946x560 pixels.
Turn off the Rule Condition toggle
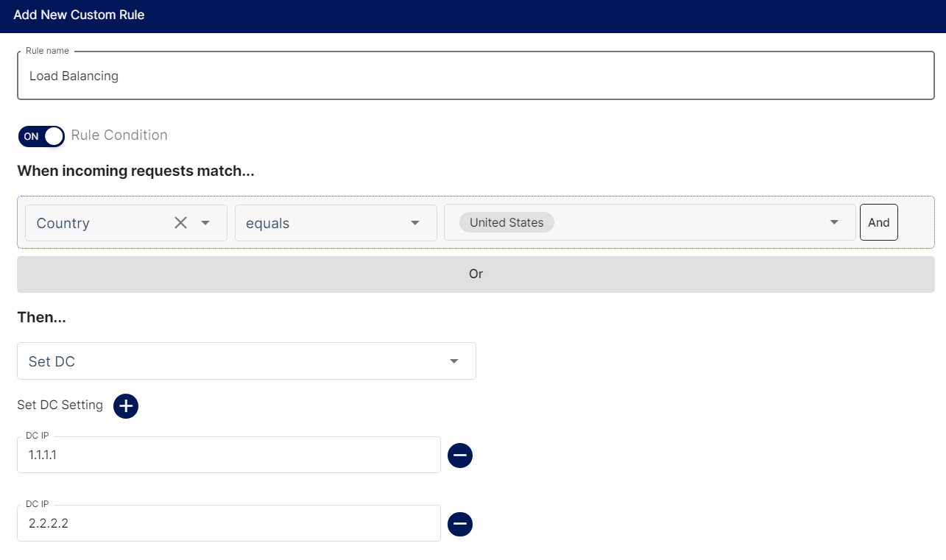click(x=41, y=136)
